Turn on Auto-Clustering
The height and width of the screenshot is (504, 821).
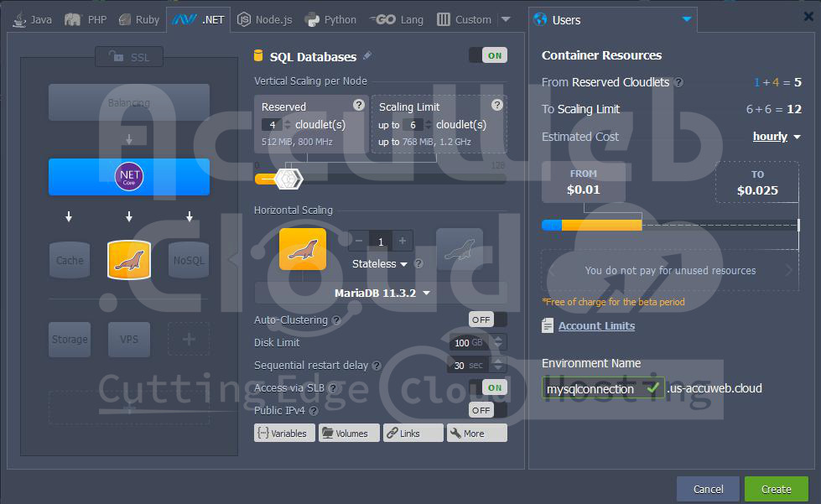click(x=482, y=320)
